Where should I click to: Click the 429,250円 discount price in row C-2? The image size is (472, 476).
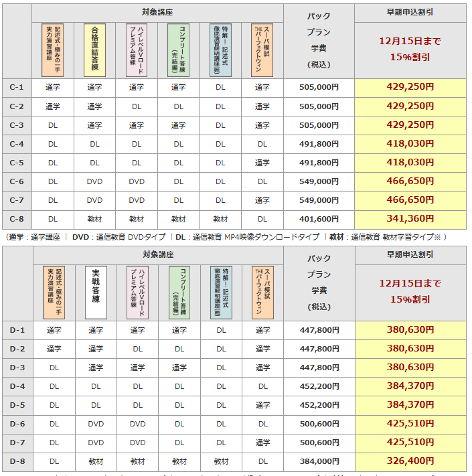point(410,106)
